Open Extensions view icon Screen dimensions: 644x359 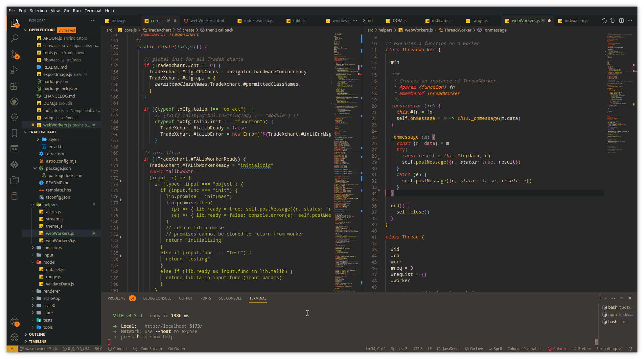[14, 86]
